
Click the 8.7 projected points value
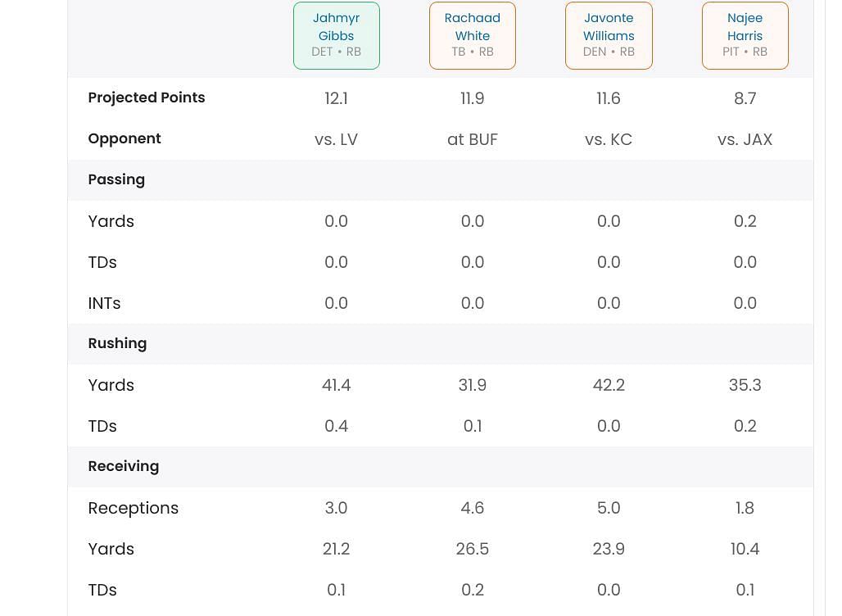point(745,98)
